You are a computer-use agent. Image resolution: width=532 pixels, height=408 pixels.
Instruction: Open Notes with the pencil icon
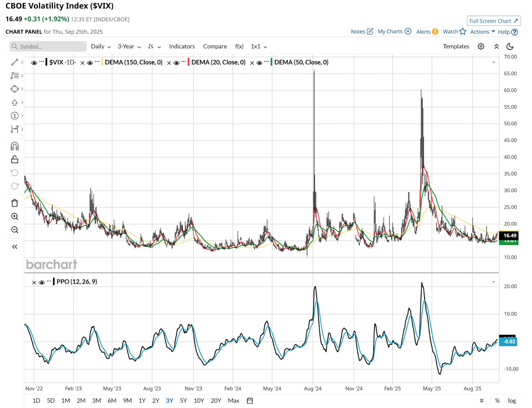click(x=362, y=32)
